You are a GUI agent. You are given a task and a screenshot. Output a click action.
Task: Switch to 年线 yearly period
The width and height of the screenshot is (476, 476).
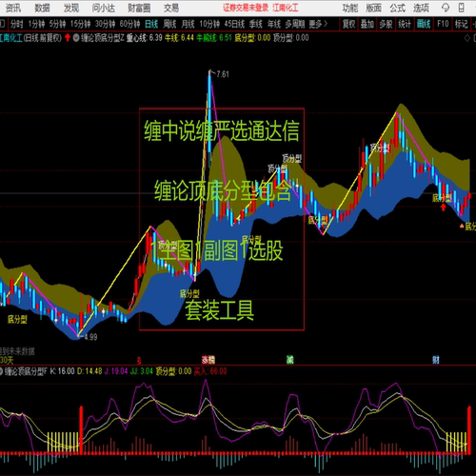tap(274, 24)
